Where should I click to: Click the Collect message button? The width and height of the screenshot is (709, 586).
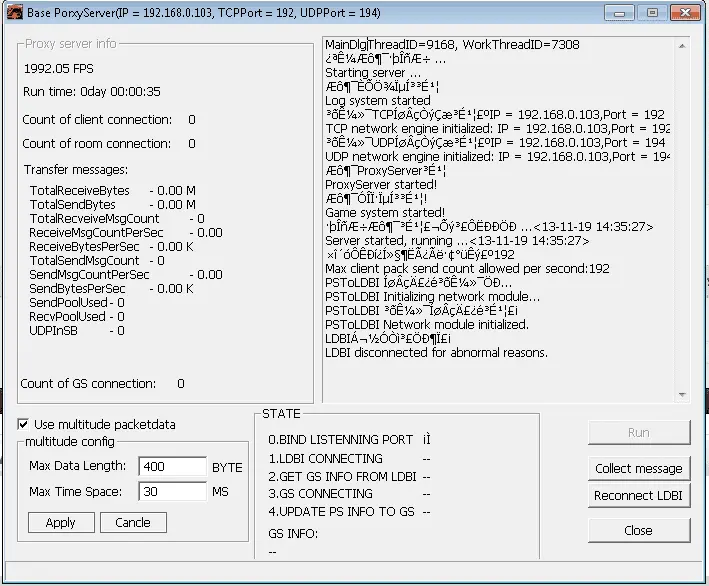[639, 468]
